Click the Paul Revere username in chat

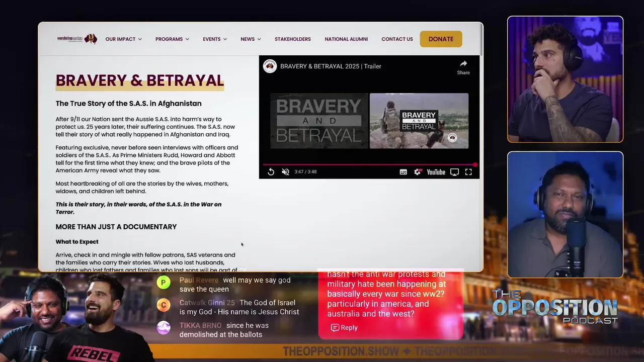199,280
